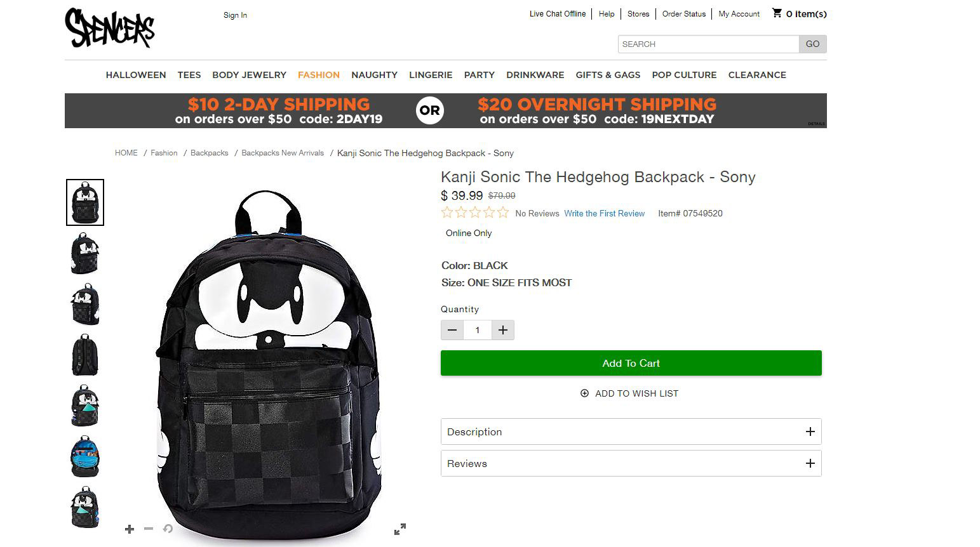Open the Pop Culture menu
Screen dimensions: 980x547
684,75
